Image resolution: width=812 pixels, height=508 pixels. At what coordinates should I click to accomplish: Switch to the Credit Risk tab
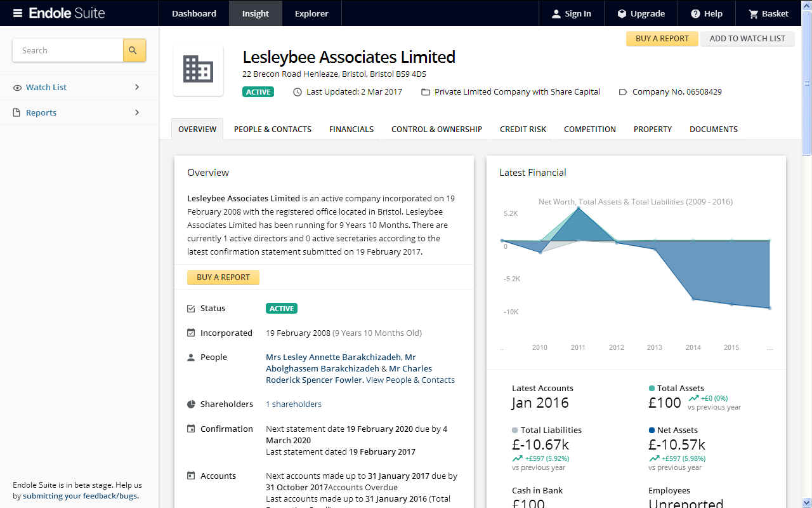(523, 129)
